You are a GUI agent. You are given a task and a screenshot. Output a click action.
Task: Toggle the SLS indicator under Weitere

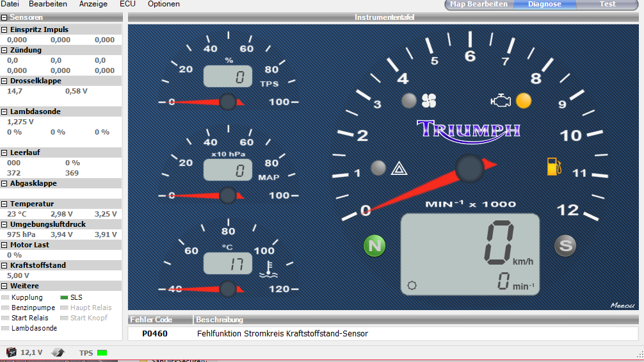[x=63, y=297]
